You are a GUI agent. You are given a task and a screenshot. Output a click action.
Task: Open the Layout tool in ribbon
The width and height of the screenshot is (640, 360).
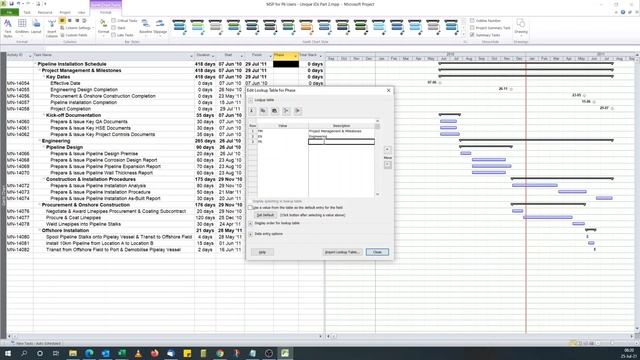[36, 27]
